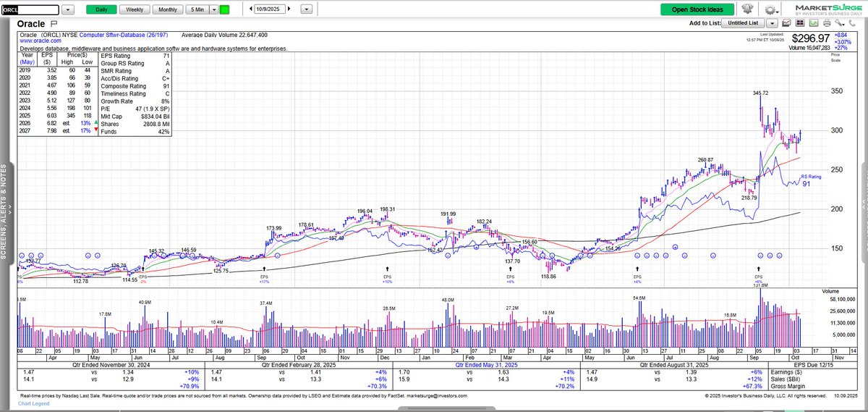The height and width of the screenshot is (412, 868).
Task: Click the RS Rating 91 line label
Action: (x=811, y=180)
